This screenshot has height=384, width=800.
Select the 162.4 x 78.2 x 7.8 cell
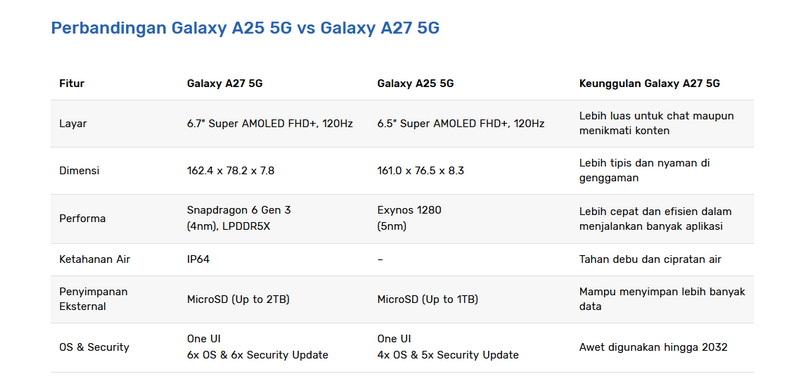[231, 171]
